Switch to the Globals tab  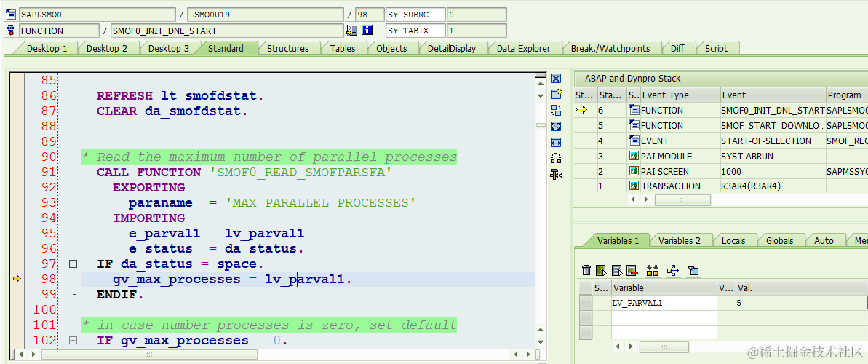pyautogui.click(x=779, y=240)
